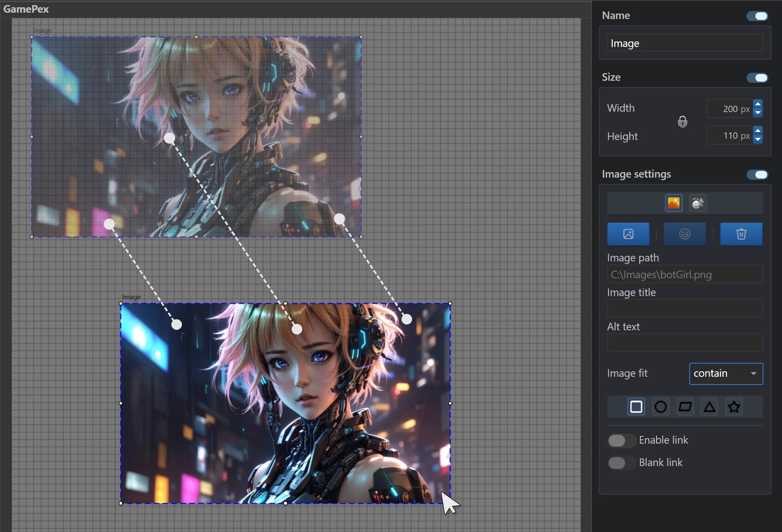
Task: Select the triangle shape icon
Action: click(710, 407)
